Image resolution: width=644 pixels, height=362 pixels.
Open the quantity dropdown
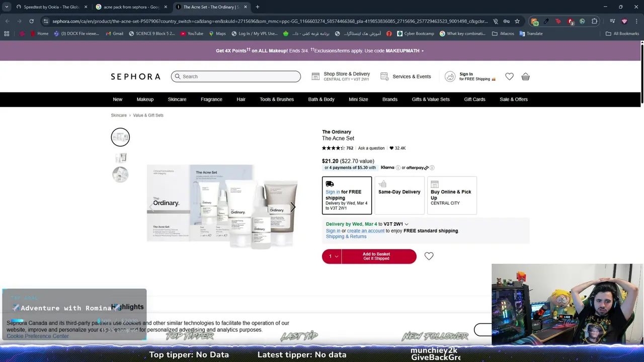pos(332,256)
